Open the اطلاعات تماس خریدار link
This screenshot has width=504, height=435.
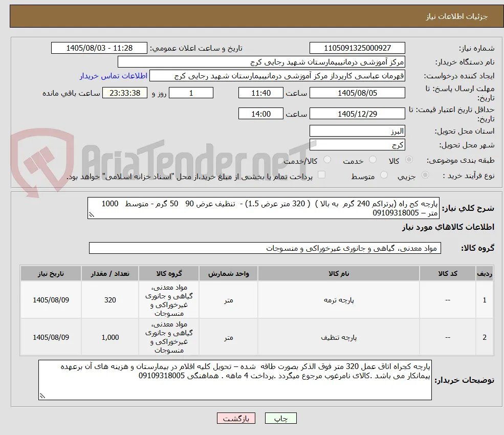[114, 76]
